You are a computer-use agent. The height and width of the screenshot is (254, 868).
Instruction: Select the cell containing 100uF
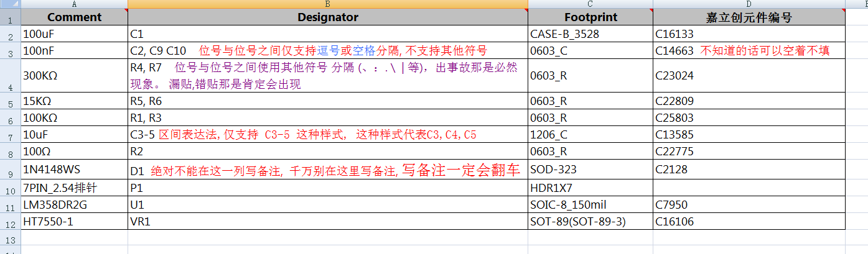click(74, 34)
